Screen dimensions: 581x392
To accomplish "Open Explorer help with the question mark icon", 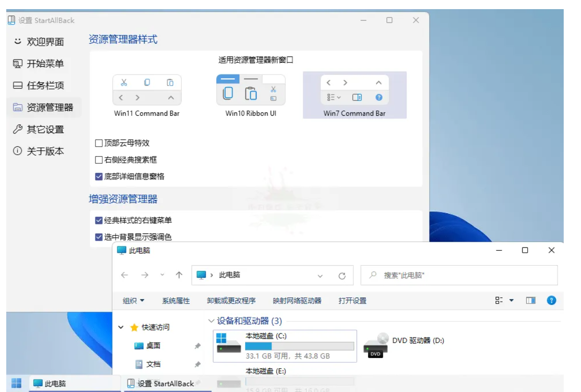I will pos(551,300).
